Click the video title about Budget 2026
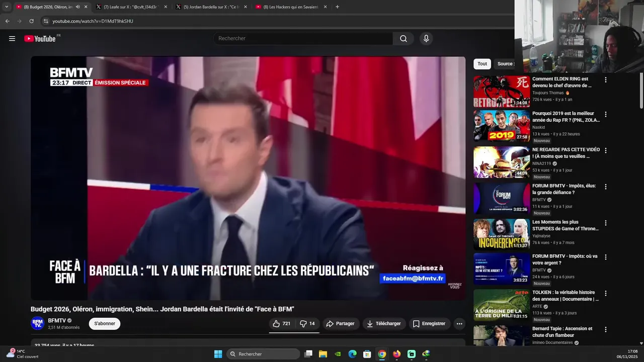The width and height of the screenshot is (644, 362). (163, 309)
